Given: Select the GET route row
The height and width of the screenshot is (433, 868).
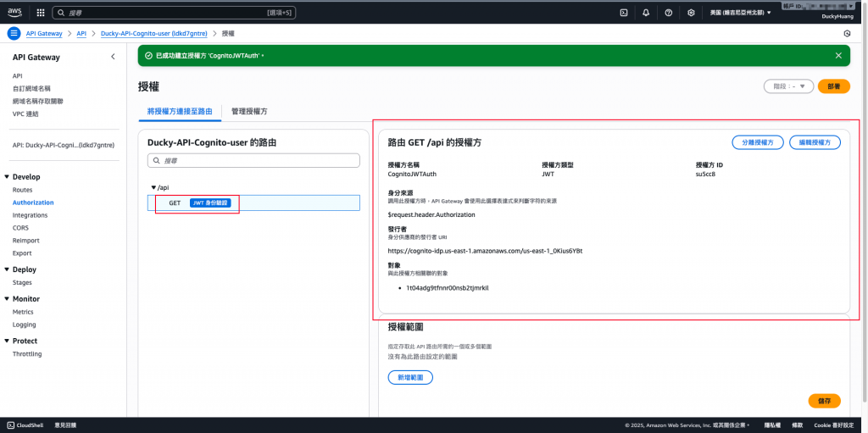Looking at the screenshot, I should (253, 203).
